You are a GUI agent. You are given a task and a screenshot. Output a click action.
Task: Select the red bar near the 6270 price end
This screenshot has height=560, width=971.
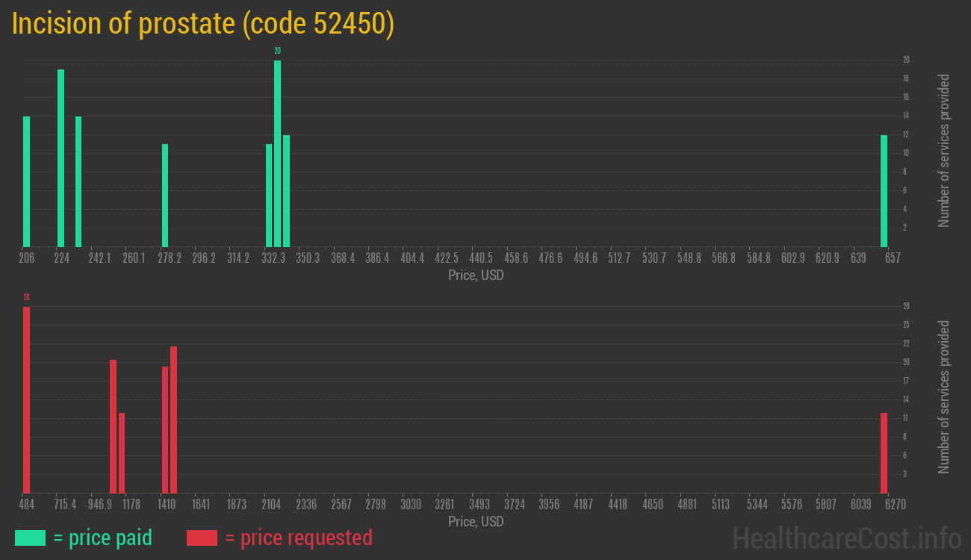click(884, 452)
